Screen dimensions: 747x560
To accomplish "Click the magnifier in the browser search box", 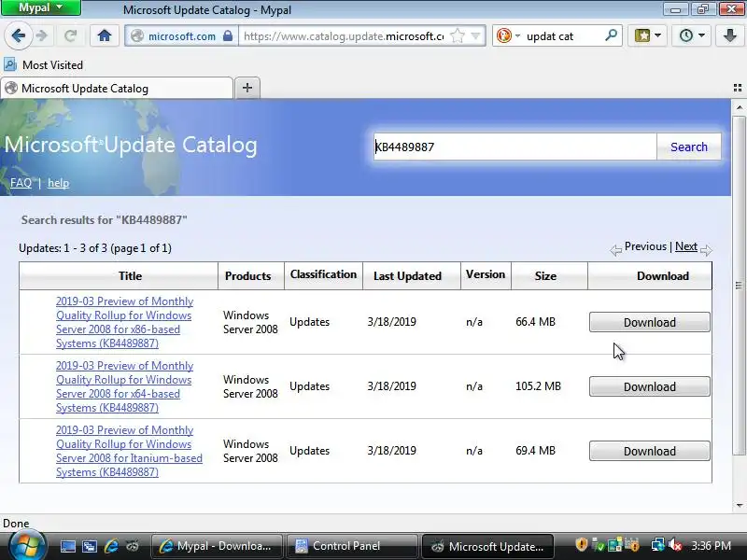I will 611,35.
